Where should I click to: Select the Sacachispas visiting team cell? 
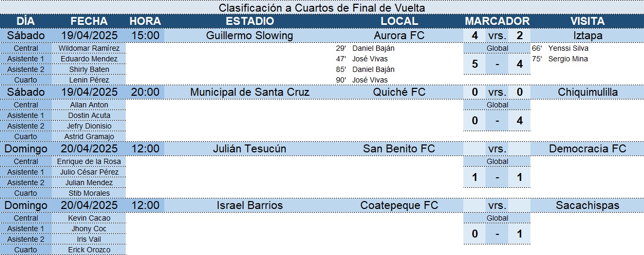pos(587,205)
